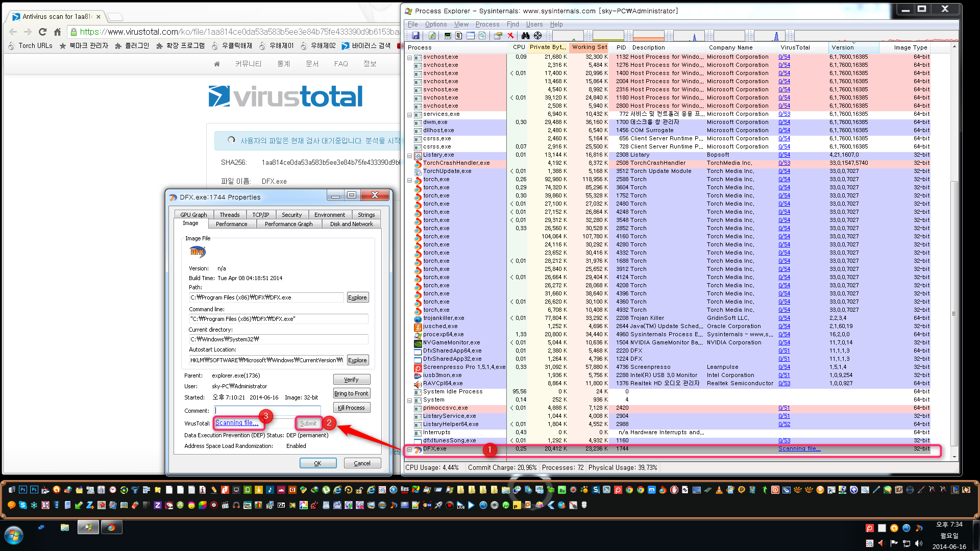The height and width of the screenshot is (551, 980).
Task: Open Windows Explorer from the taskbar
Action: [64, 528]
